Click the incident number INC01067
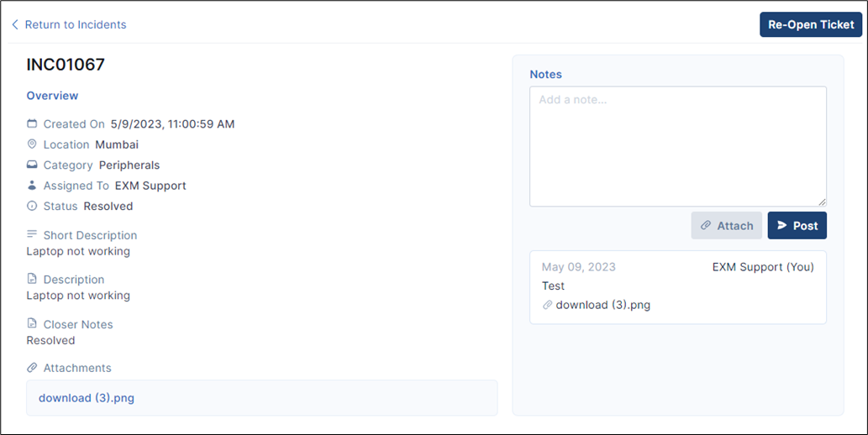This screenshot has width=868, height=435. tap(66, 65)
